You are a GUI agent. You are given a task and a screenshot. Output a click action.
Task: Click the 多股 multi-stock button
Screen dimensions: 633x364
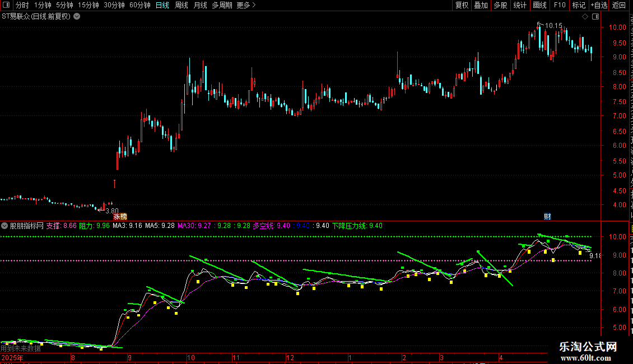[500, 5]
